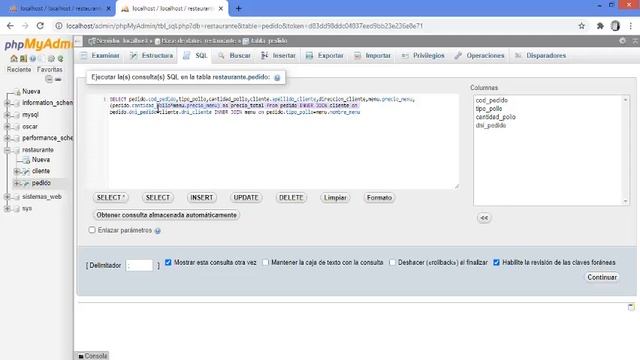Image resolution: width=640 pixels, height=360 pixels.
Task: Click the Continuar button
Action: pyautogui.click(x=602, y=277)
